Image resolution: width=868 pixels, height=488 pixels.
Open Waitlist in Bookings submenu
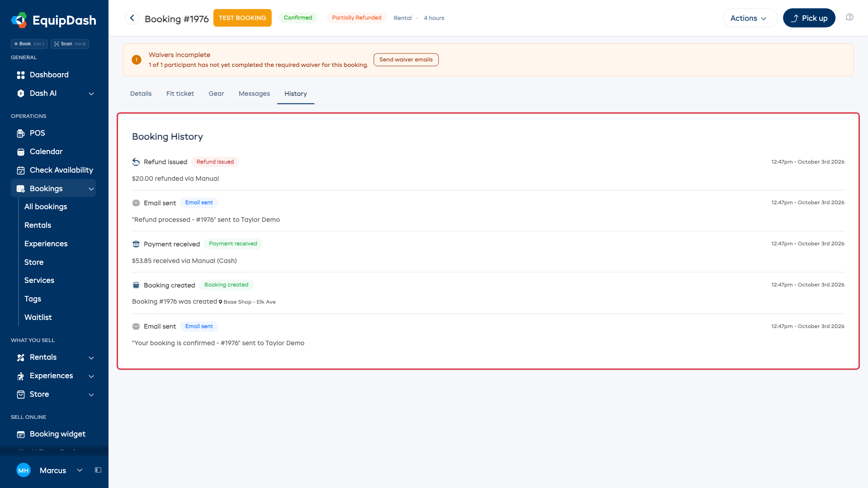38,317
